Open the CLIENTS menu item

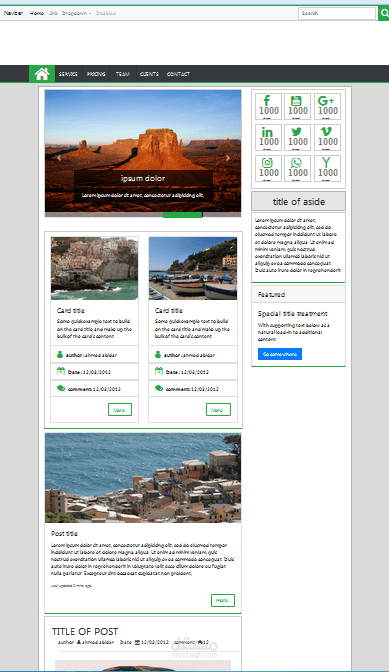[x=149, y=74]
